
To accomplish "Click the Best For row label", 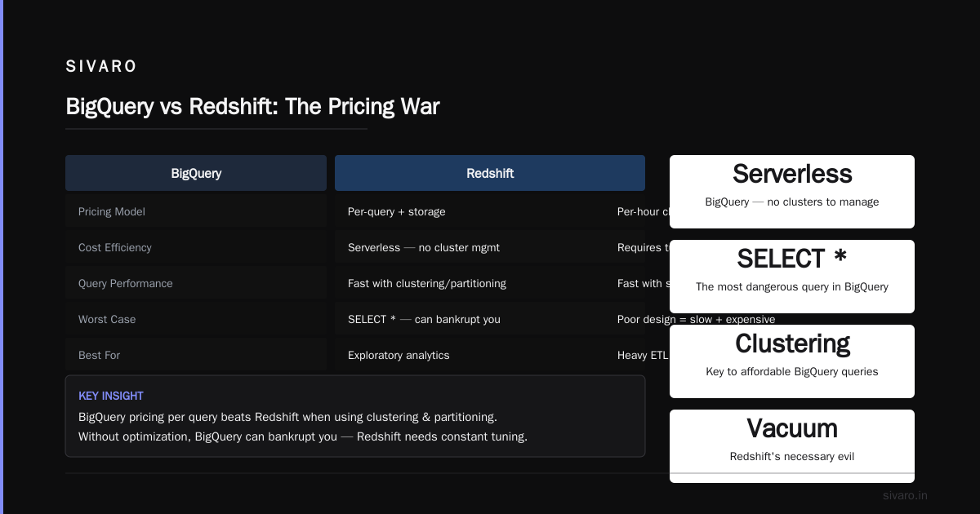I will coord(100,355).
